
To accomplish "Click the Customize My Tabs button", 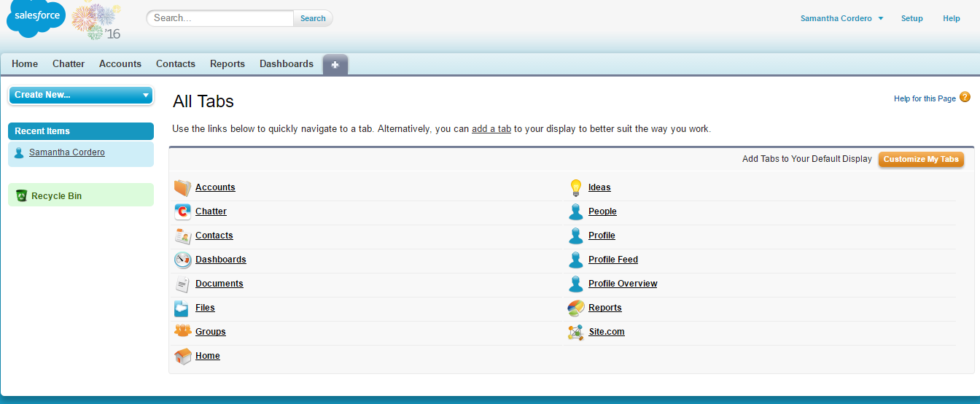I will pos(921,159).
